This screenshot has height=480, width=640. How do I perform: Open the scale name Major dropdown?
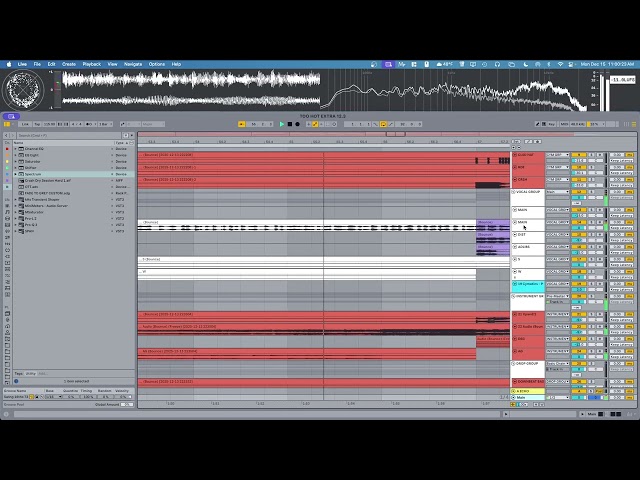(x=153, y=124)
